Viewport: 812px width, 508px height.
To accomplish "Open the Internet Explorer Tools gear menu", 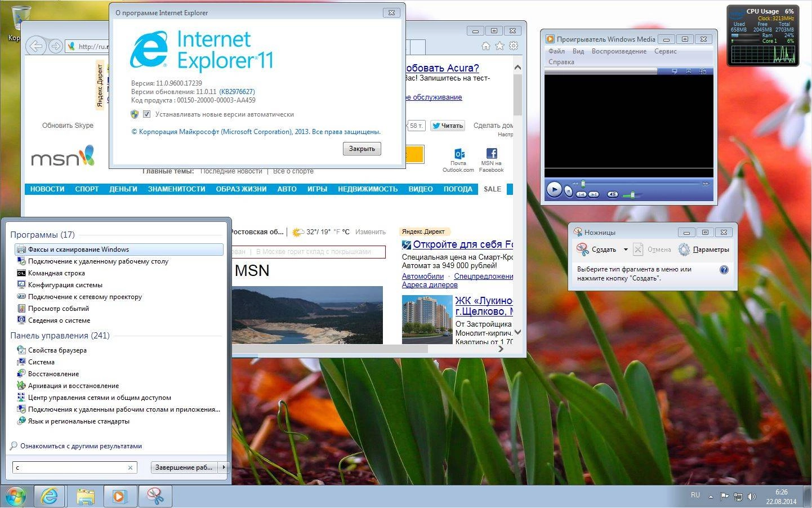I will [514, 46].
